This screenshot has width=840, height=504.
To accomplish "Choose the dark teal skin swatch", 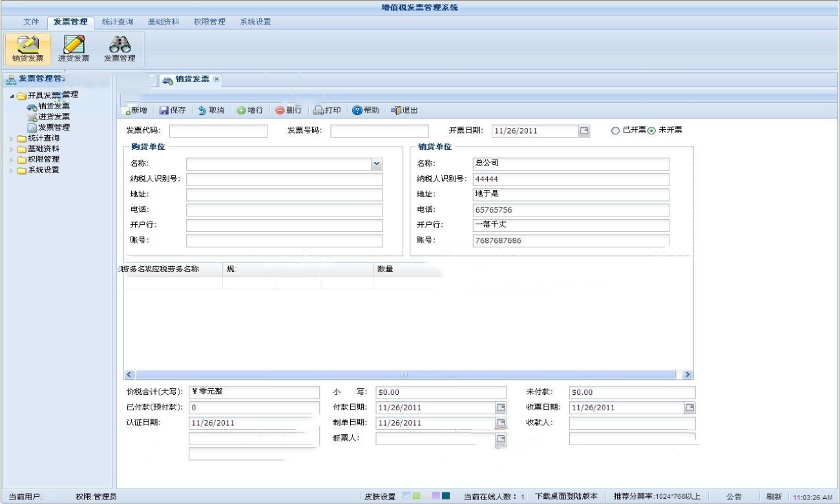I will (x=446, y=496).
